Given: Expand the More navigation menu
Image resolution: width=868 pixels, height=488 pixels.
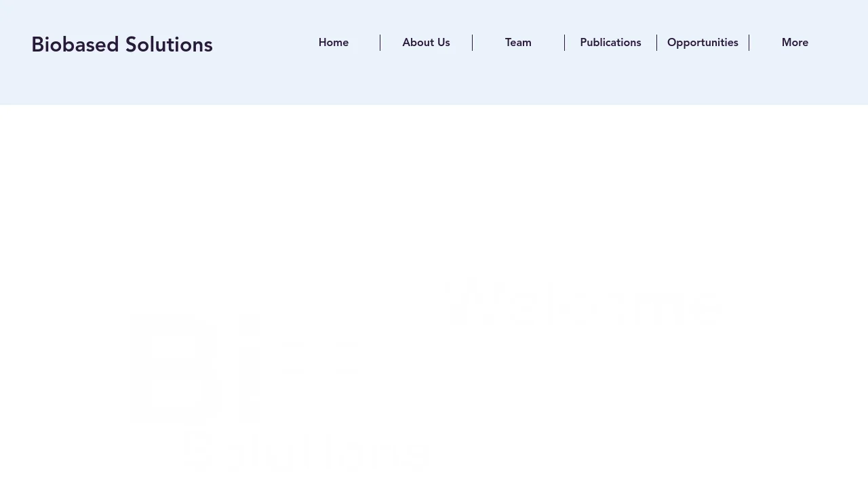Looking at the screenshot, I should (795, 43).
